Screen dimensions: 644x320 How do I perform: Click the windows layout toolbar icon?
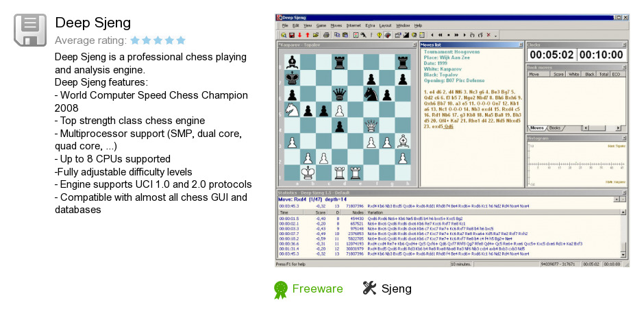pos(398,35)
